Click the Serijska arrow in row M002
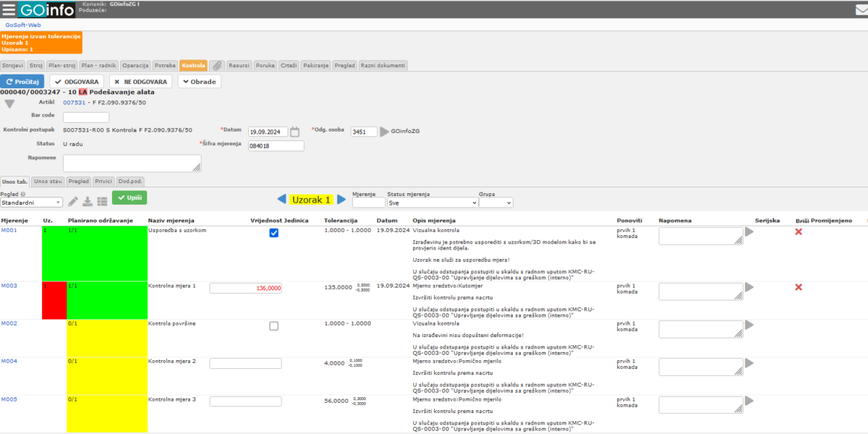 pyautogui.click(x=749, y=325)
